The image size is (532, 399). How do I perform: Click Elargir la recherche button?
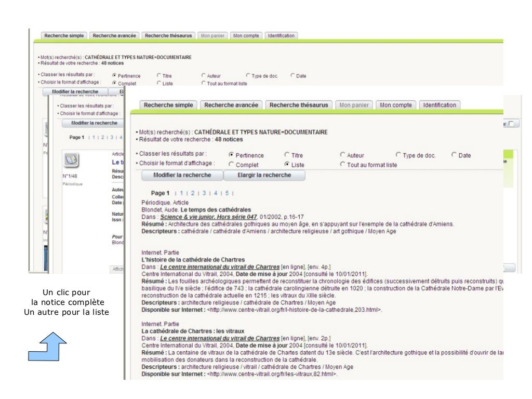264,175
